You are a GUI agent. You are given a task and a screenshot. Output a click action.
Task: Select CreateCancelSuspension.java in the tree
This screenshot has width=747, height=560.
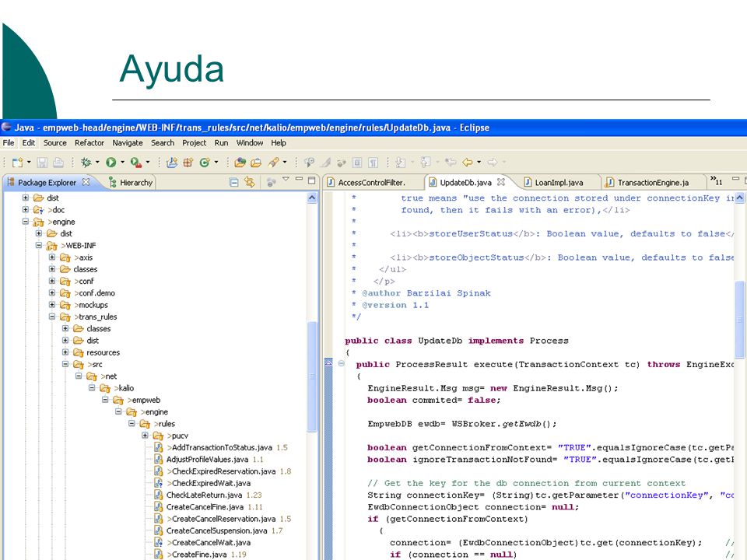tap(217, 531)
